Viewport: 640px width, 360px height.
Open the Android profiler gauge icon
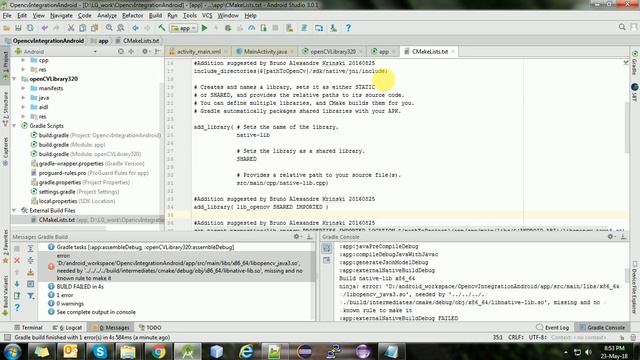coord(252,28)
